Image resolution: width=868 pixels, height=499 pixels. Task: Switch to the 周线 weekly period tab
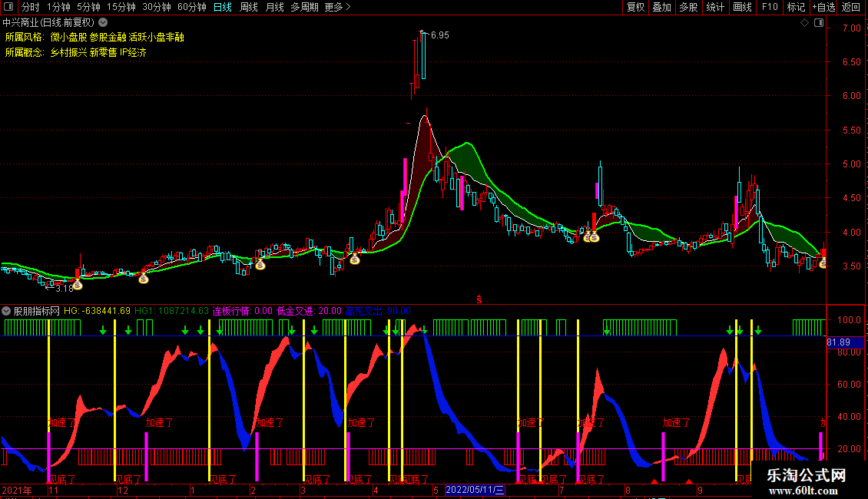point(248,7)
